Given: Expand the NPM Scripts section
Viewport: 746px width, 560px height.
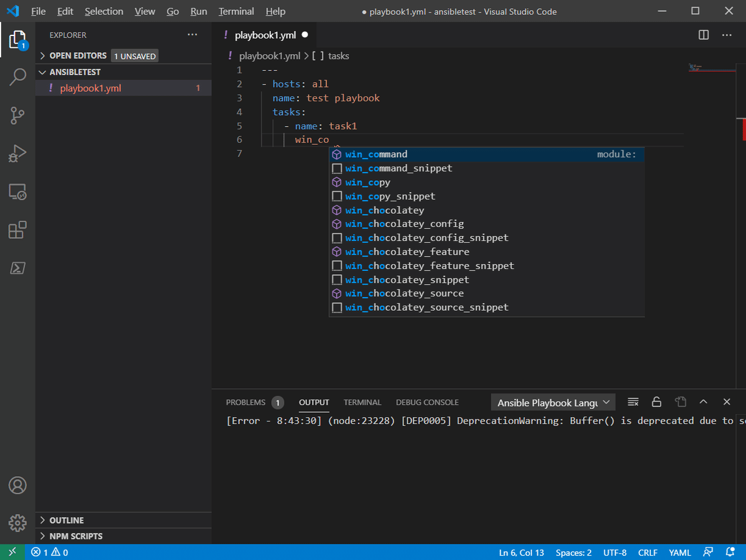Looking at the screenshot, I should point(123,536).
